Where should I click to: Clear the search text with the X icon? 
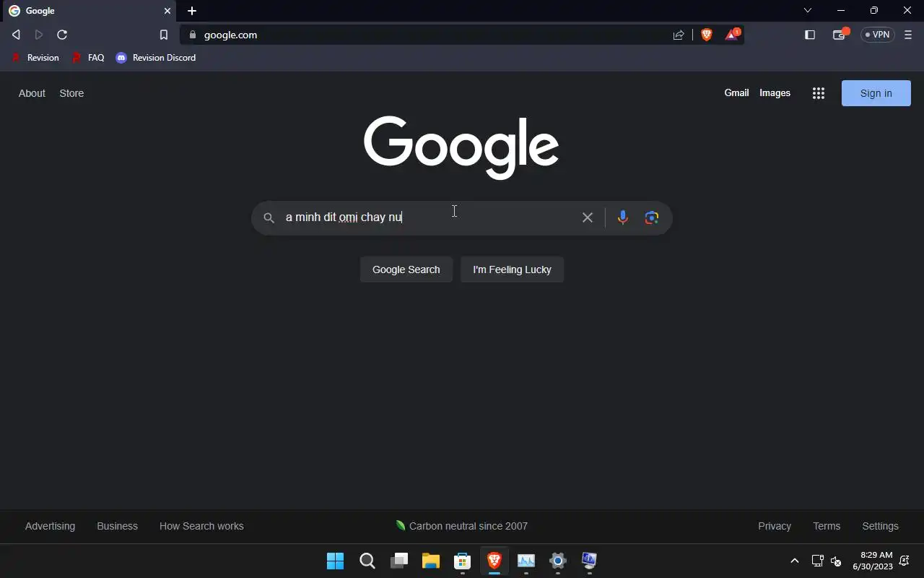[x=588, y=217]
